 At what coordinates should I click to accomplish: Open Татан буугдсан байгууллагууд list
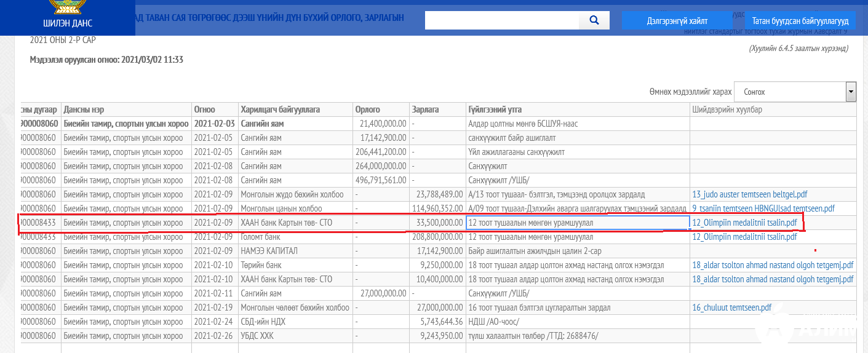point(800,20)
